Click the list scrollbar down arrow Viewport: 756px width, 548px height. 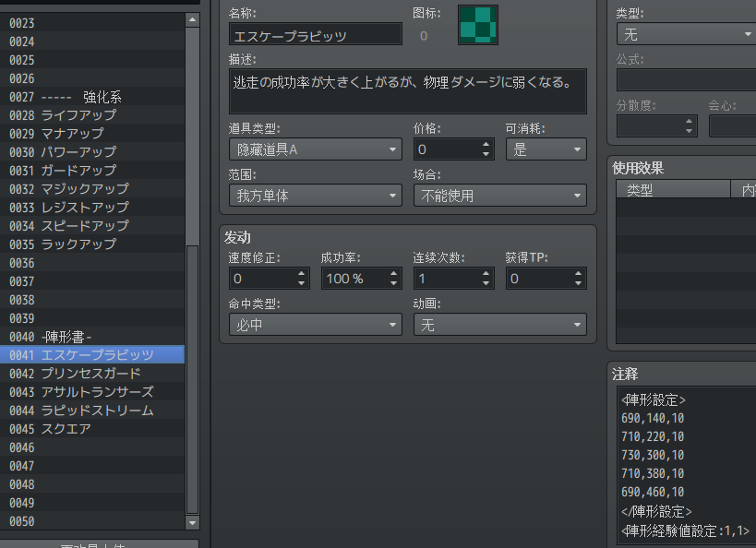192,522
